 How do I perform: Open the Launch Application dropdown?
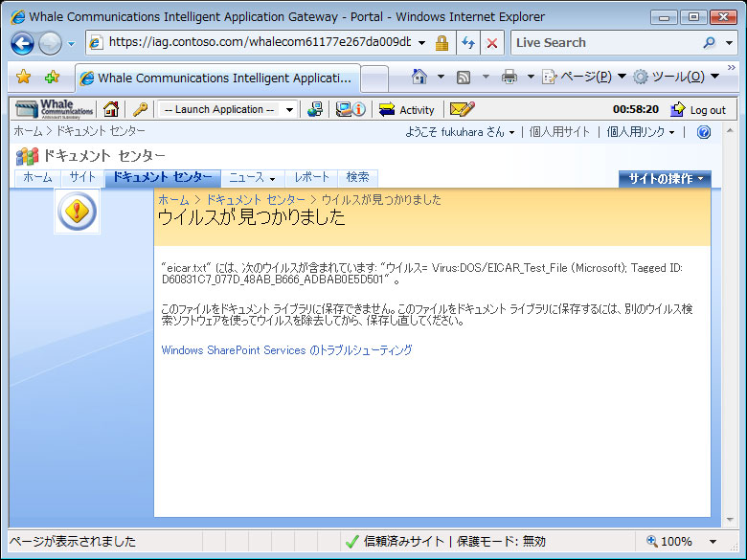228,109
